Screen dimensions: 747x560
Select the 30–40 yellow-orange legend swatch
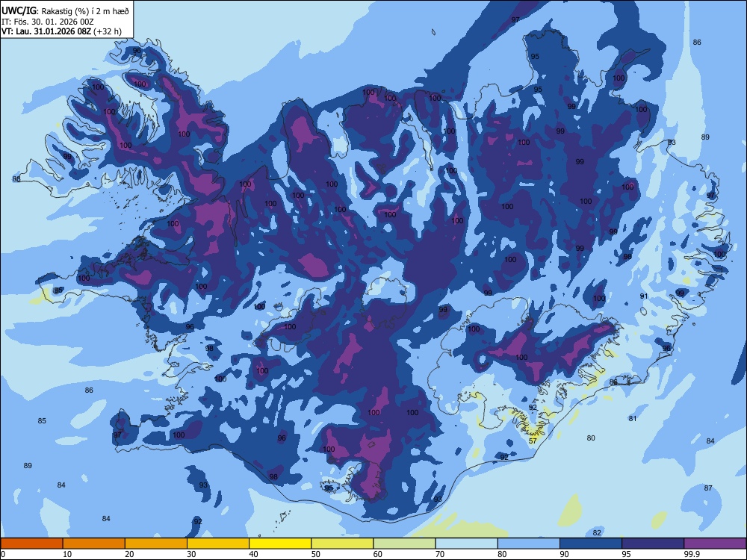[217, 544]
